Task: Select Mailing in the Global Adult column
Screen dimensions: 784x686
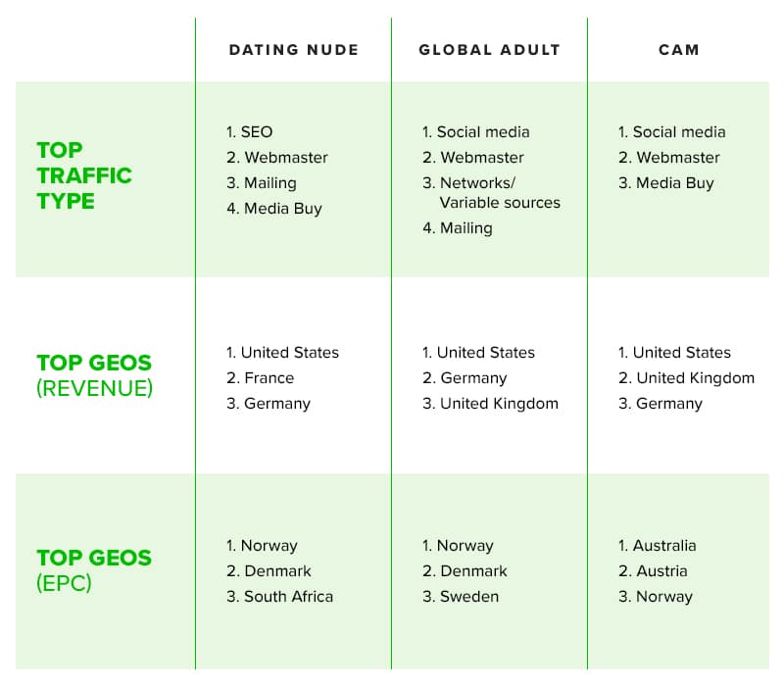Action: point(465,228)
